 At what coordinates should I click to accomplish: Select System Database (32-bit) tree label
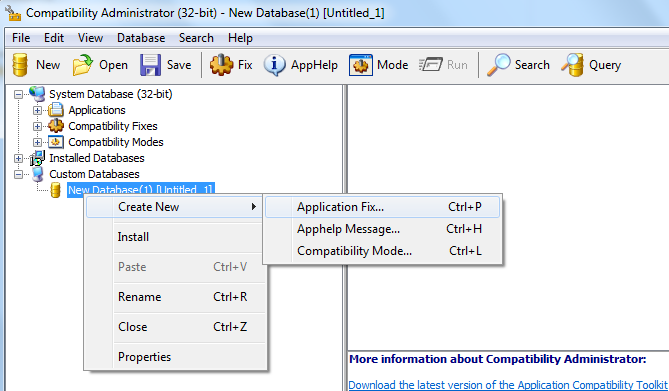[x=111, y=94]
